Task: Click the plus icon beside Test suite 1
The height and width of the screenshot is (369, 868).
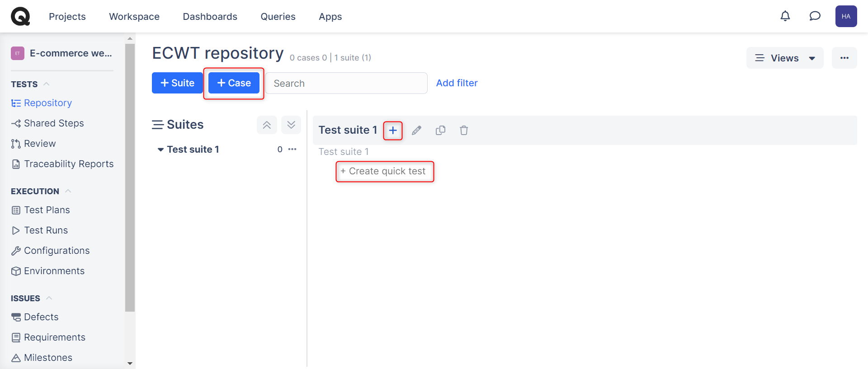Action: coord(393,131)
